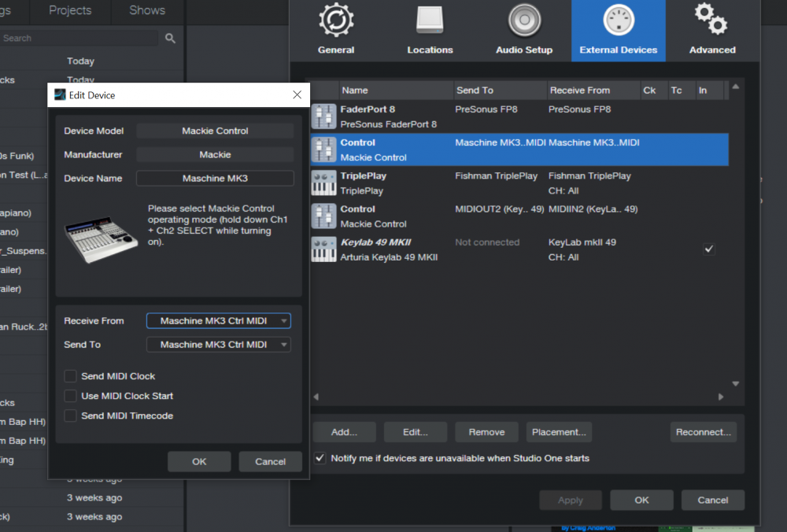Click the Device Name input field
Image resolution: width=787 pixels, height=532 pixels.
[x=215, y=178]
